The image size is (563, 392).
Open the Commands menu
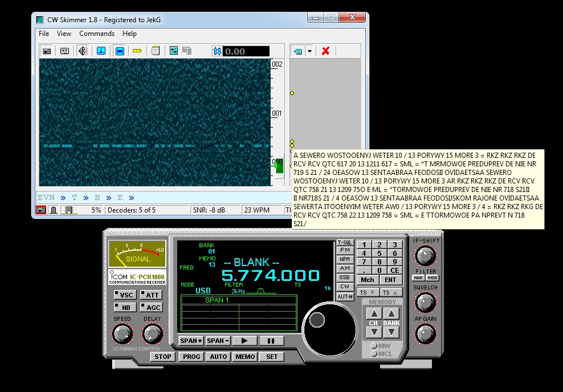[x=97, y=34]
